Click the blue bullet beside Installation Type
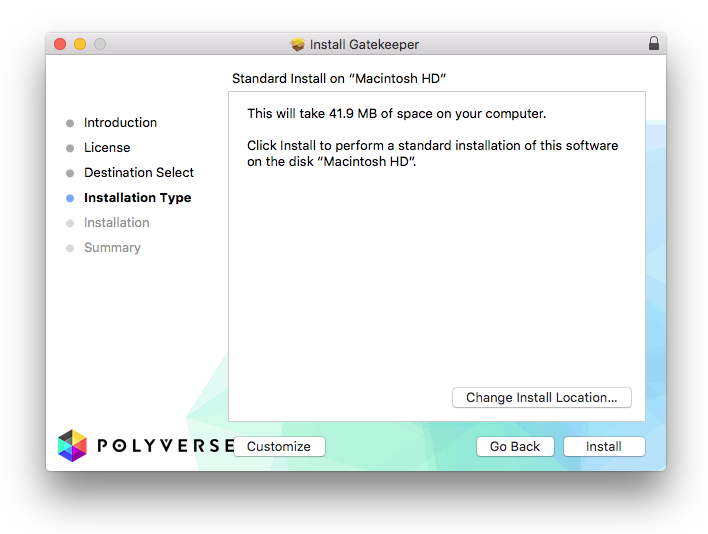Screen dimensions: 708x534 (70, 198)
